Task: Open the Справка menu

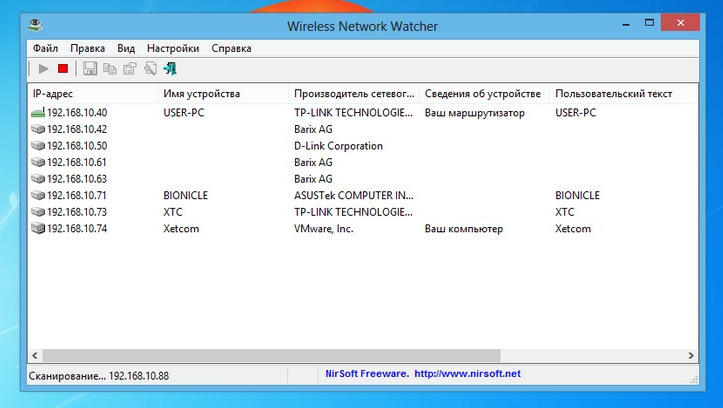Action: (x=231, y=48)
